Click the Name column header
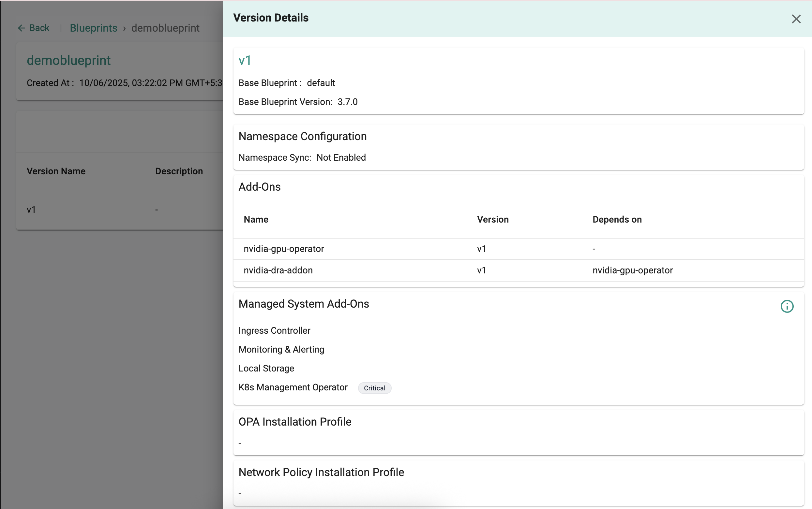 [x=256, y=220]
